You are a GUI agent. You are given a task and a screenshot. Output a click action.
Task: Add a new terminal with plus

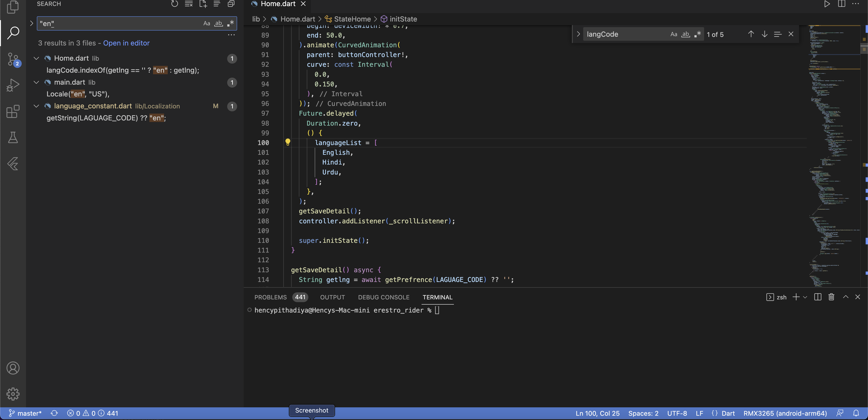pyautogui.click(x=796, y=297)
